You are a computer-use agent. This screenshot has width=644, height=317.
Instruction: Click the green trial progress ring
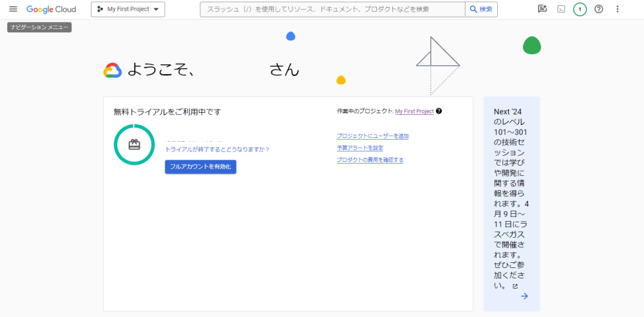(x=135, y=145)
